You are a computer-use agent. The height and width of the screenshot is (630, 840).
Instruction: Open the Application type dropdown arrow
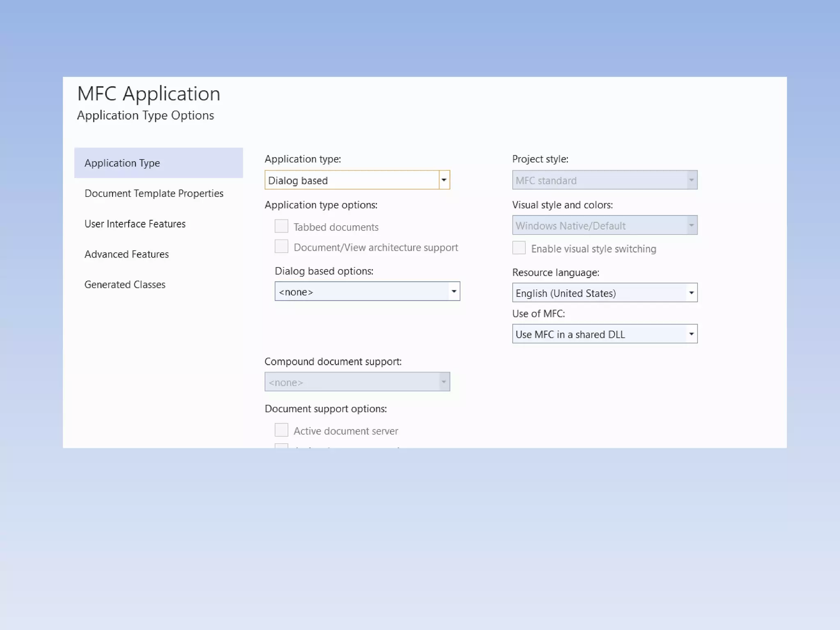pos(444,180)
